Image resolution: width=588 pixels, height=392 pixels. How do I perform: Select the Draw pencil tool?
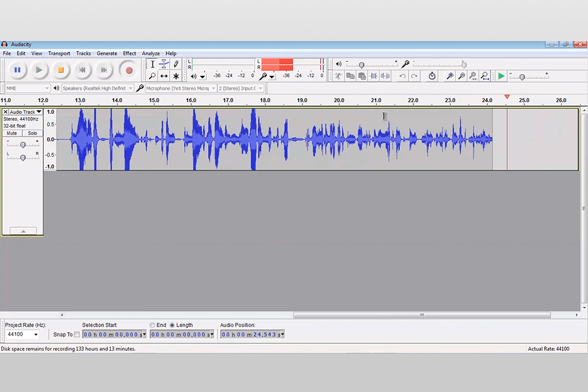176,64
